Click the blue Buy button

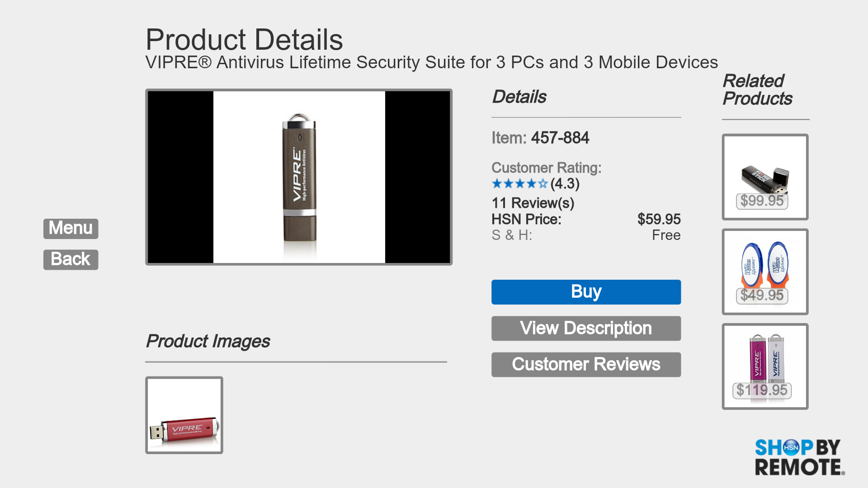click(586, 292)
